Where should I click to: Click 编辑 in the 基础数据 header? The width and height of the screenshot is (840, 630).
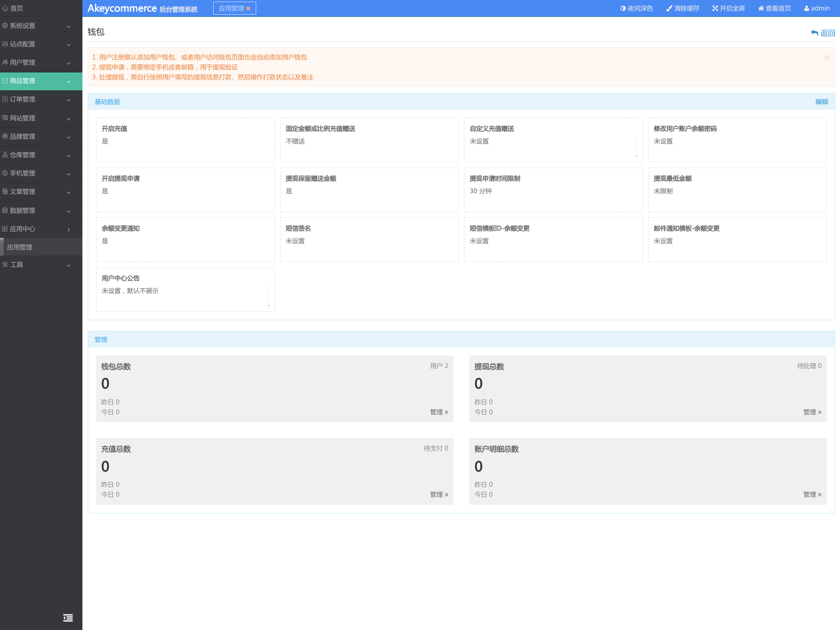click(x=822, y=102)
